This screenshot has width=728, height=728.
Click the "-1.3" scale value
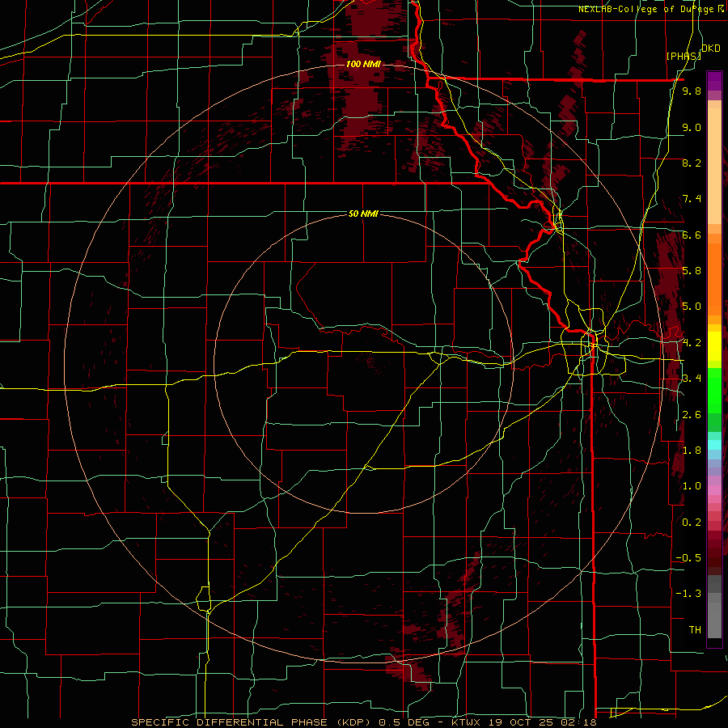click(688, 594)
